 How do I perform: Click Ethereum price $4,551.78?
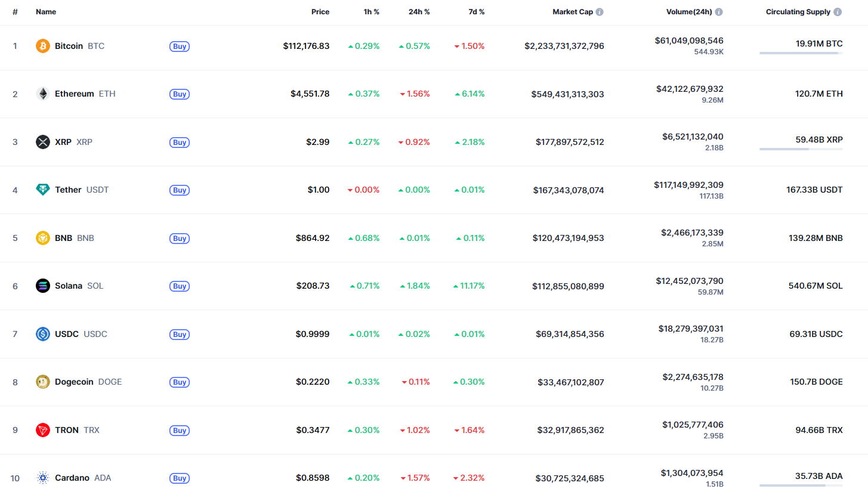[x=310, y=94]
